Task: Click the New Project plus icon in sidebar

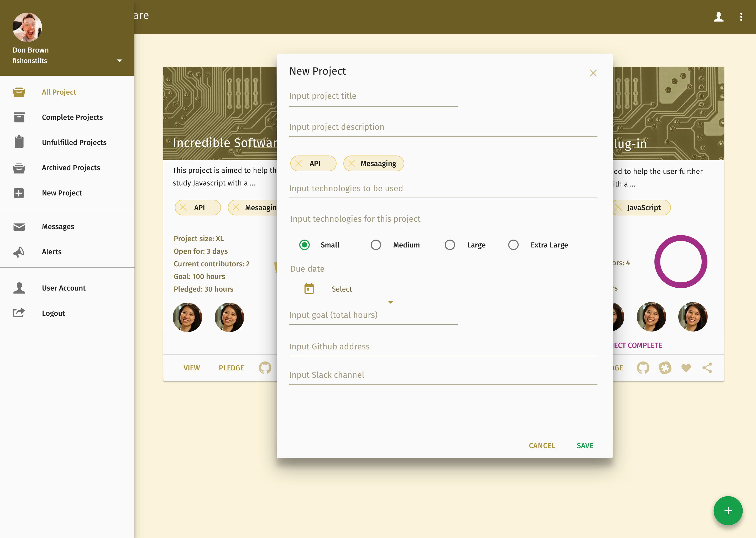Action: (x=19, y=193)
